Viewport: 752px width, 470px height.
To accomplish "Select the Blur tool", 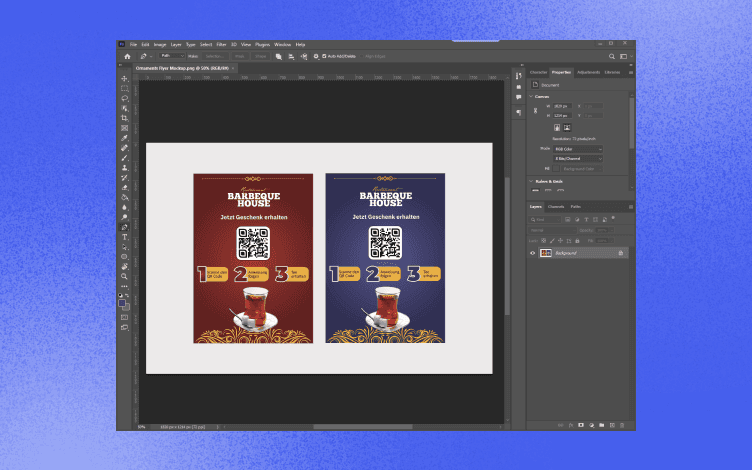I will 125,207.
